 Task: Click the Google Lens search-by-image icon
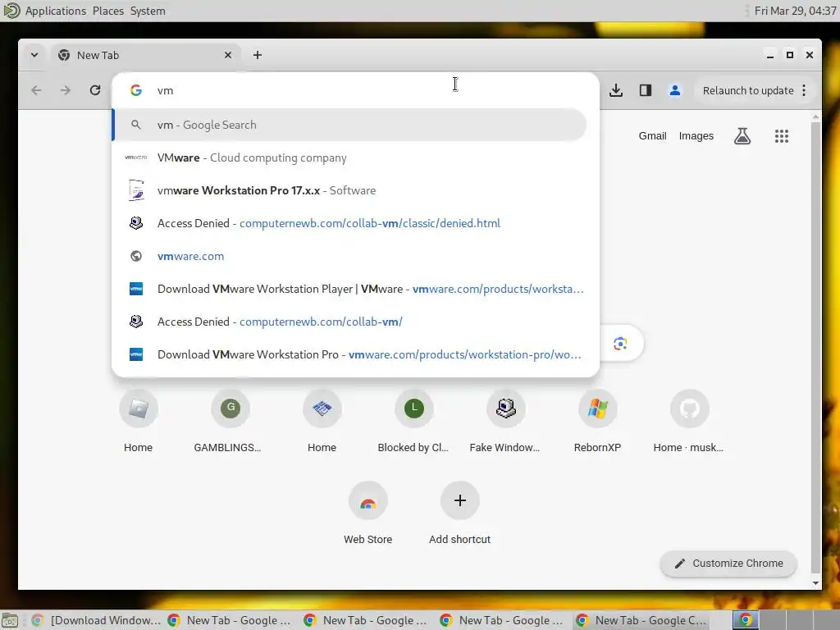tap(620, 344)
